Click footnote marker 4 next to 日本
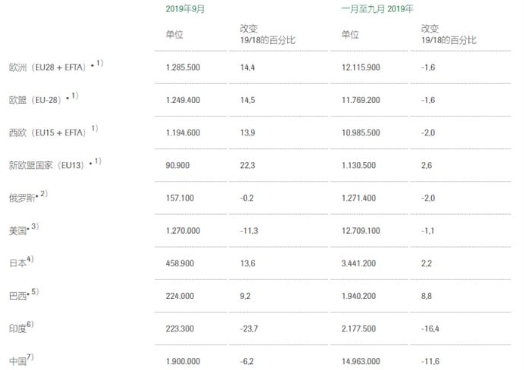Screen dimensions: 524x370 point(30,259)
